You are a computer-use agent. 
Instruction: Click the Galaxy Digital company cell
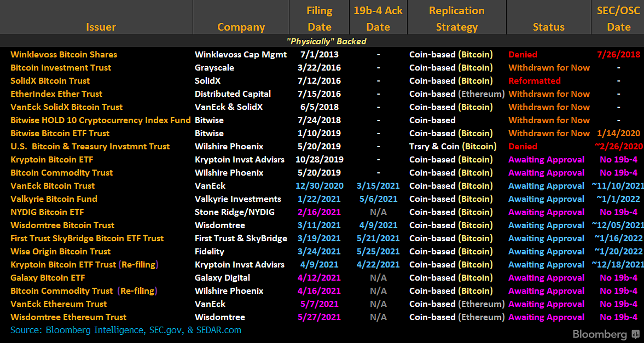(x=222, y=278)
